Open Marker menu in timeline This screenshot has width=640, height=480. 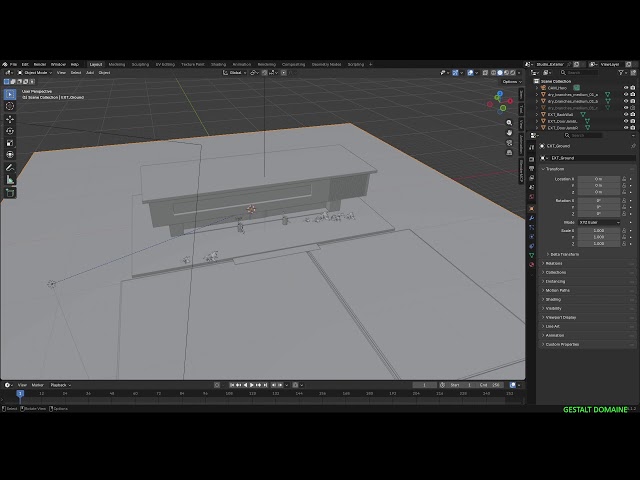tap(38, 385)
